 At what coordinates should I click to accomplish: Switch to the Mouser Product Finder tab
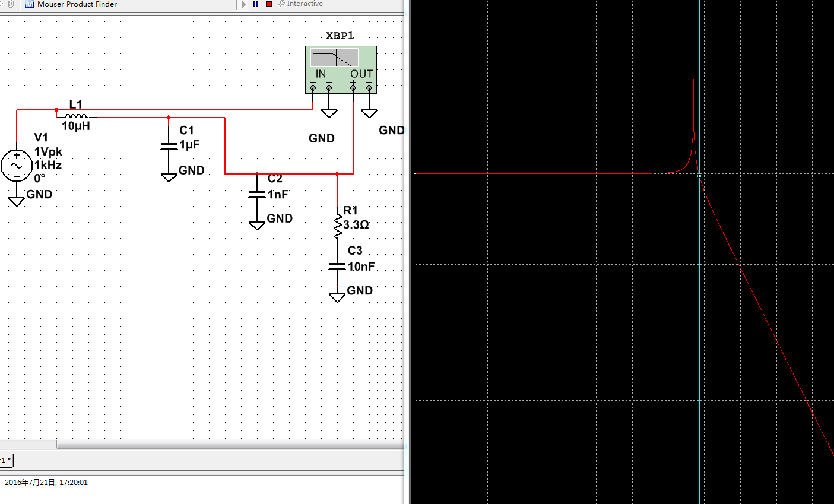click(71, 4)
